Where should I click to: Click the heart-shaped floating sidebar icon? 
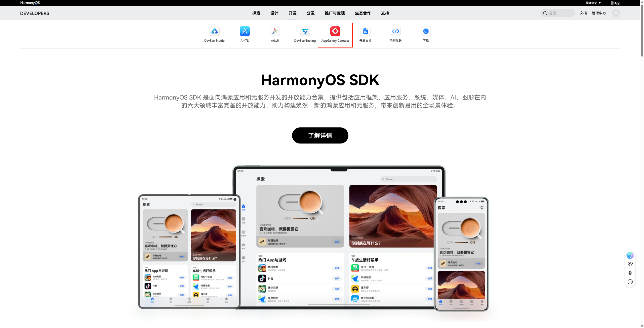point(630,264)
